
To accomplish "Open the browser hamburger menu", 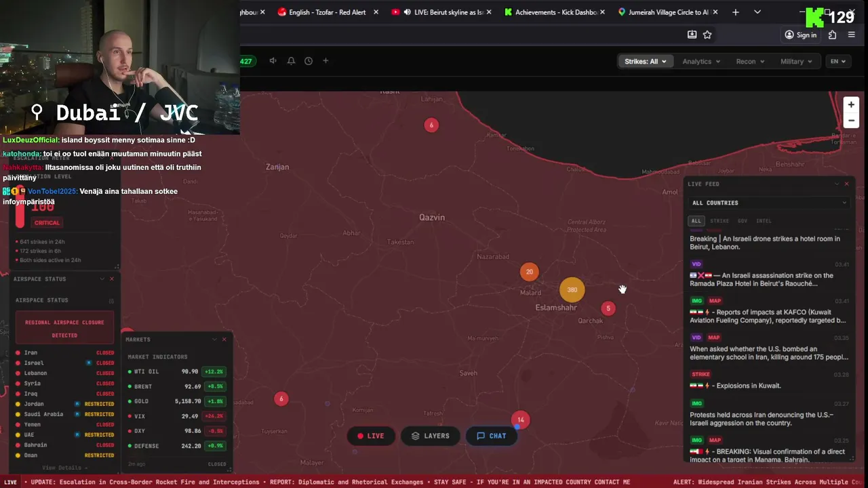I will coord(852,35).
